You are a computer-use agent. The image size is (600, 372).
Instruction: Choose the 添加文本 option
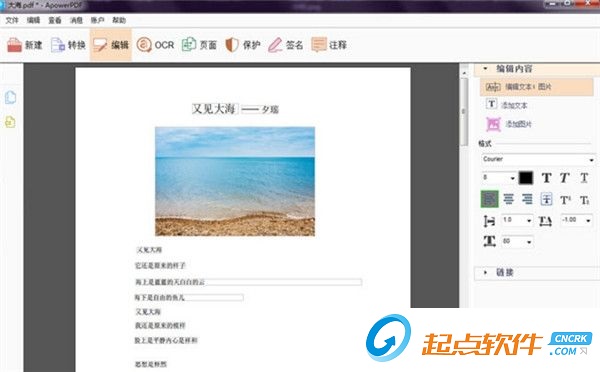coord(507,104)
